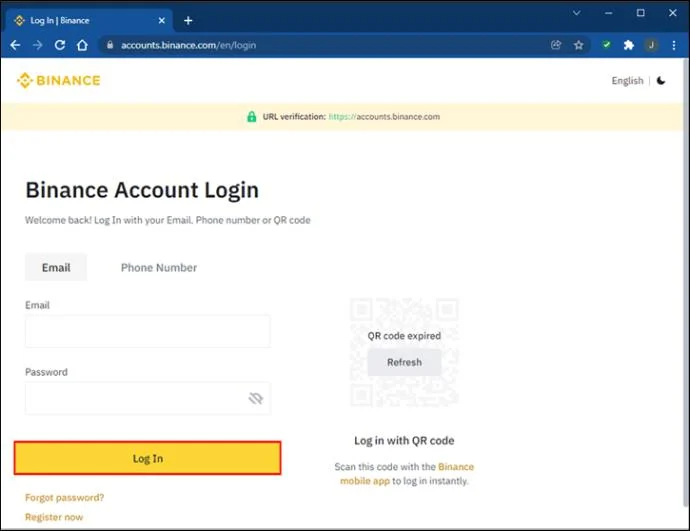
Task: Click the page's vertical scrollbar
Action: coord(686,282)
